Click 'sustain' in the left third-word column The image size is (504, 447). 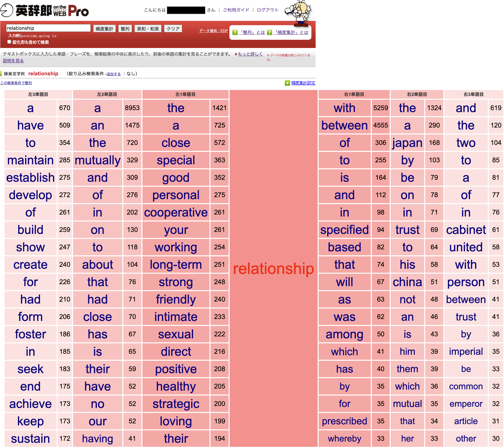click(31, 439)
